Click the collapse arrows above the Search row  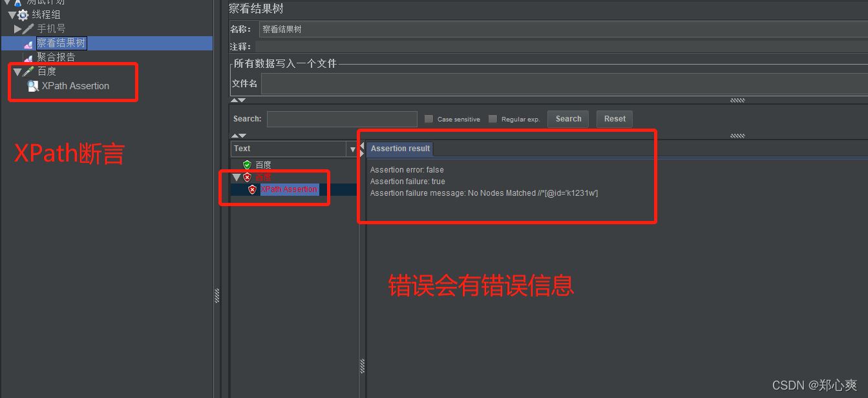click(238, 100)
